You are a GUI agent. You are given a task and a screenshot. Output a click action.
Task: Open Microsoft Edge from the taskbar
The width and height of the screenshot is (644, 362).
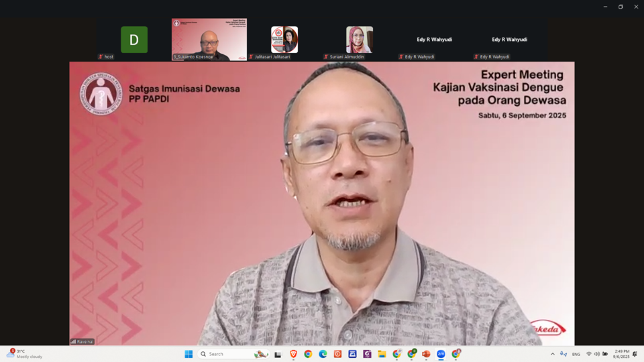pyautogui.click(x=323, y=354)
